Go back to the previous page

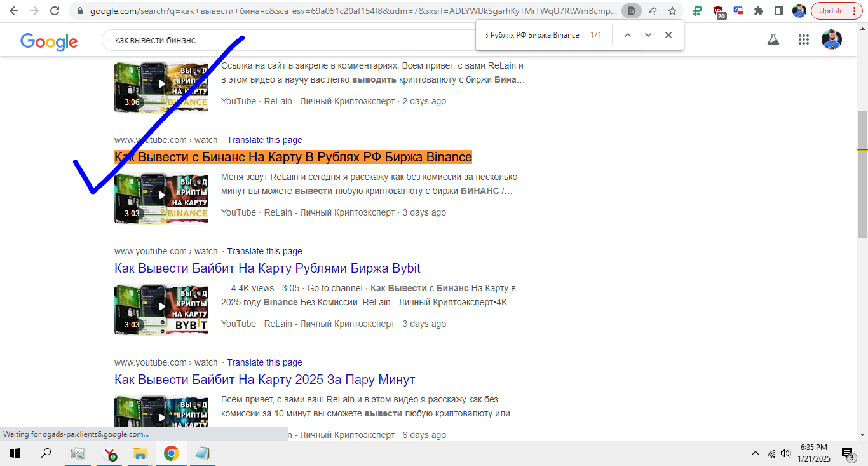tap(14, 11)
